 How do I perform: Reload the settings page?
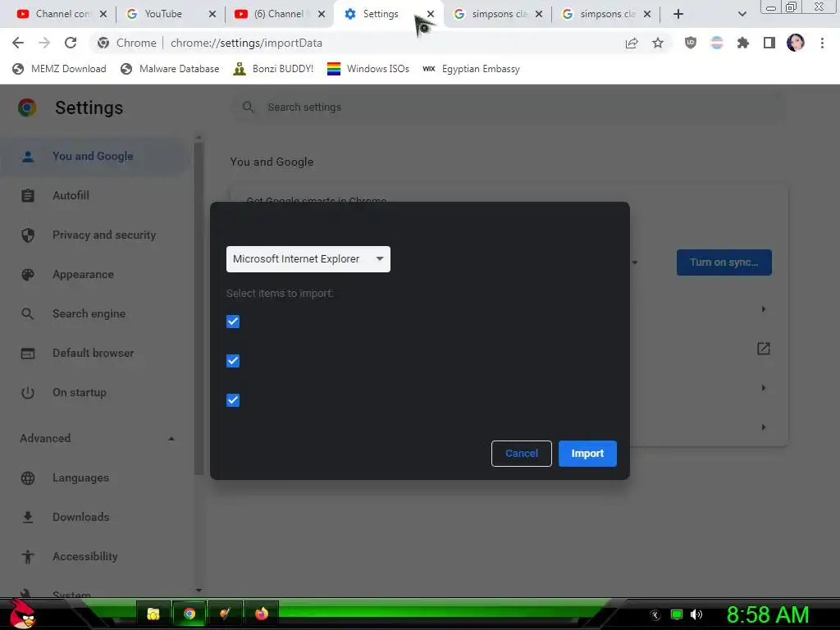[x=71, y=43]
